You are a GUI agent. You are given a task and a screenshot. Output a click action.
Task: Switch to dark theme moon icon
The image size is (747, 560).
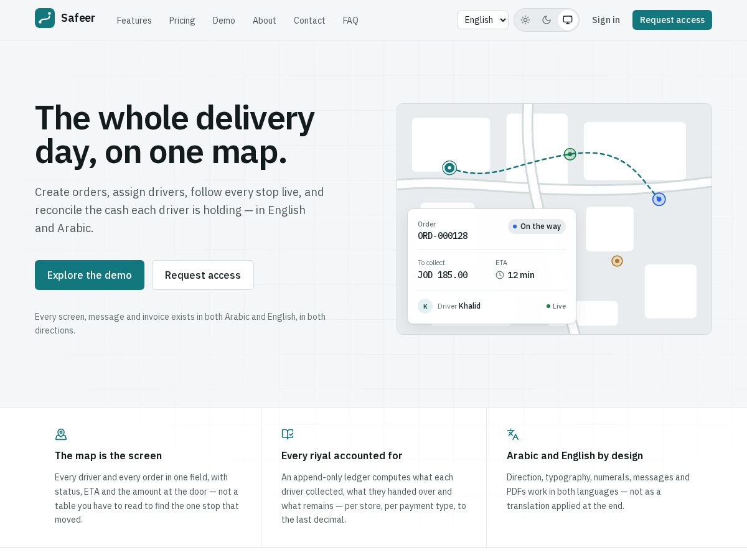click(547, 20)
